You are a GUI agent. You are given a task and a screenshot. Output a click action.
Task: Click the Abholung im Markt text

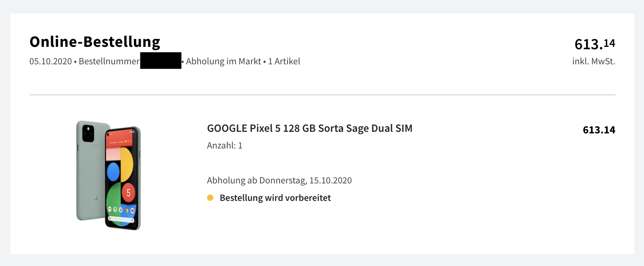click(224, 61)
